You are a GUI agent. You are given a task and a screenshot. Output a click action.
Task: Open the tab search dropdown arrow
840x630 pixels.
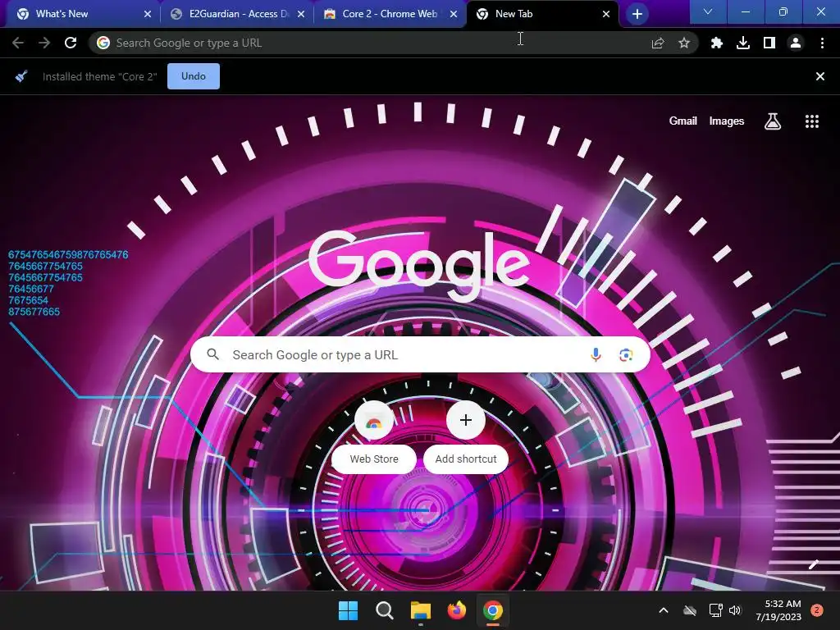point(708,11)
